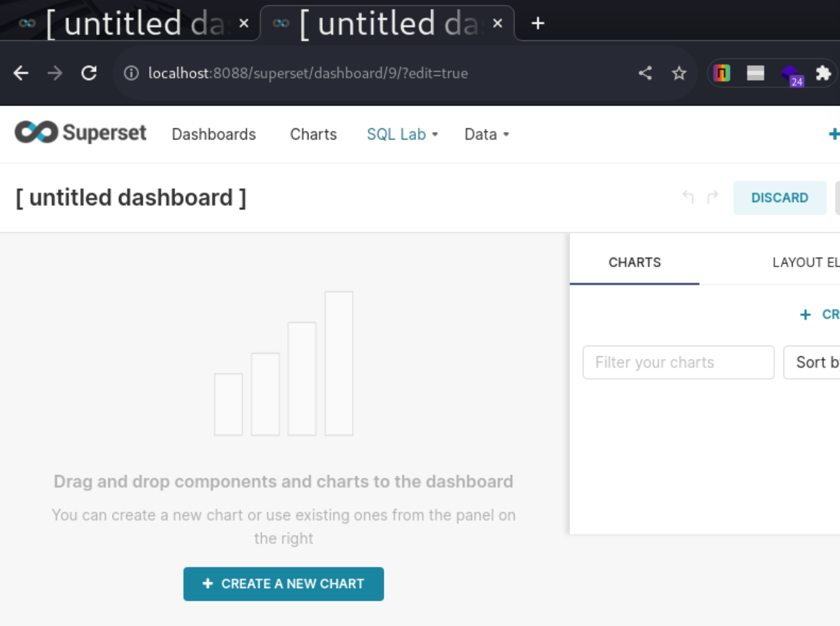Go back to previous page
The image size is (840, 626).
21,73
